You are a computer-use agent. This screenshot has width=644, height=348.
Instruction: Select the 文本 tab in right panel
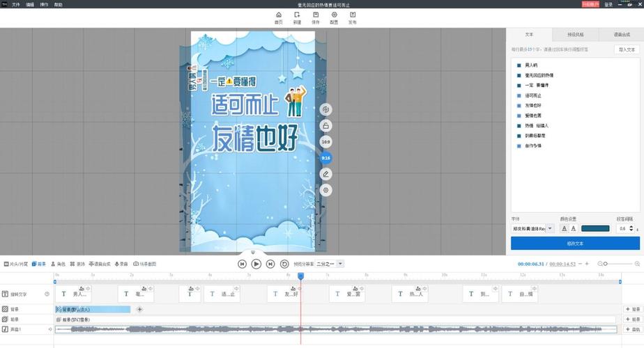pos(529,35)
